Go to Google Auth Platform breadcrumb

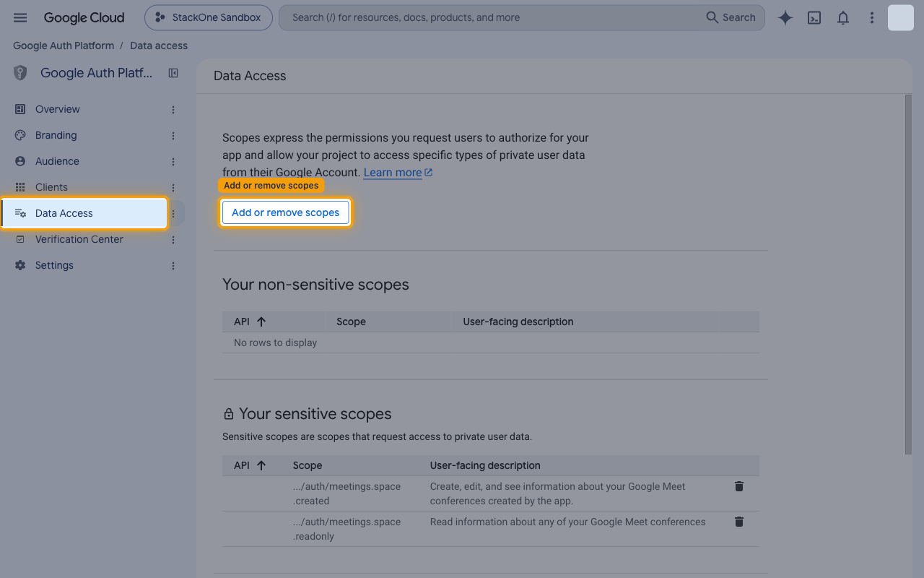(x=64, y=46)
